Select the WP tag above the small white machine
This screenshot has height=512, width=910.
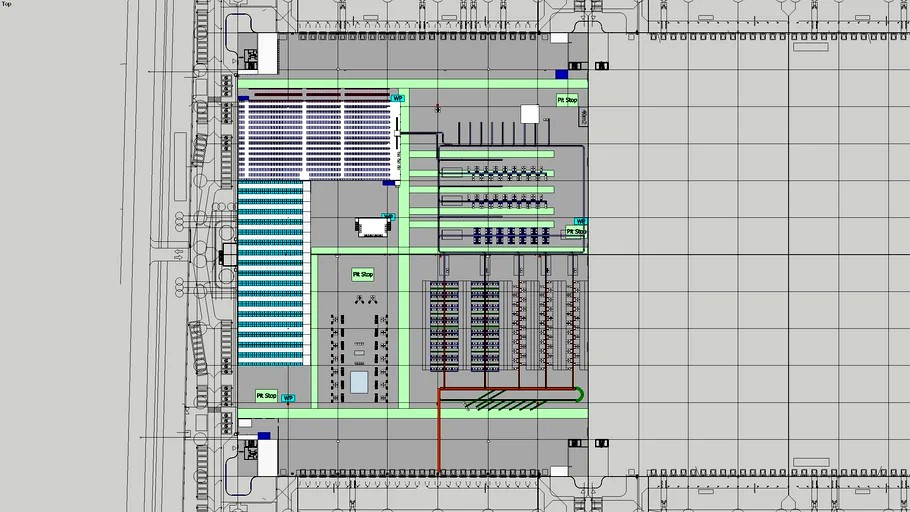point(389,216)
